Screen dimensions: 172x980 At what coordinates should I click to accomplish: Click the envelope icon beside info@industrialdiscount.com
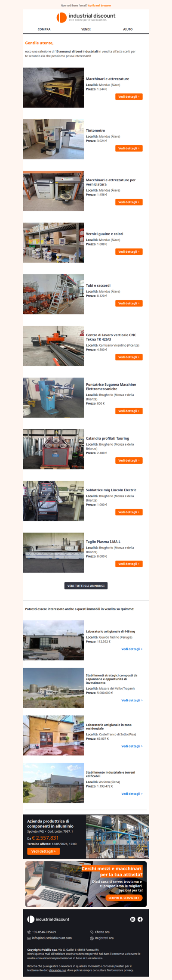tap(29, 938)
